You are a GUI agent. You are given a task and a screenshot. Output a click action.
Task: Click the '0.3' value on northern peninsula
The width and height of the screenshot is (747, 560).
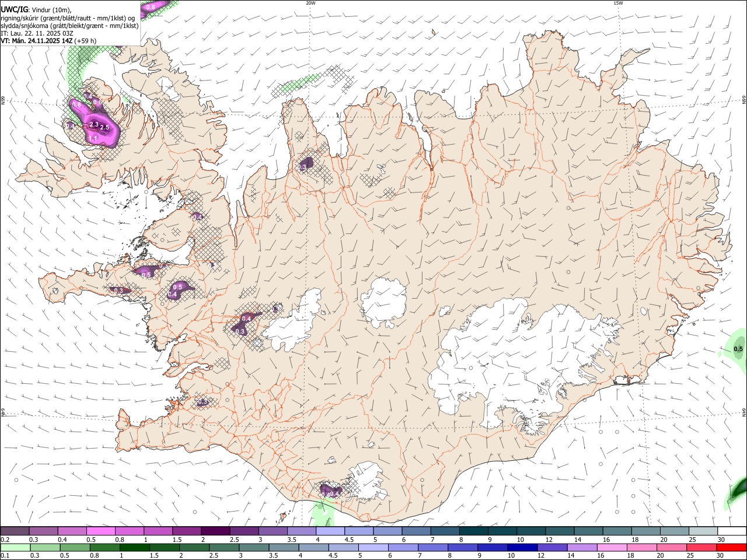point(302,167)
